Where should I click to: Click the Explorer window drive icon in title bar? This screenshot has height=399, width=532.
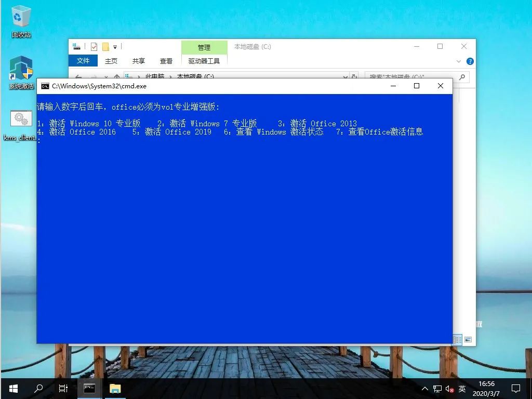tap(77, 46)
